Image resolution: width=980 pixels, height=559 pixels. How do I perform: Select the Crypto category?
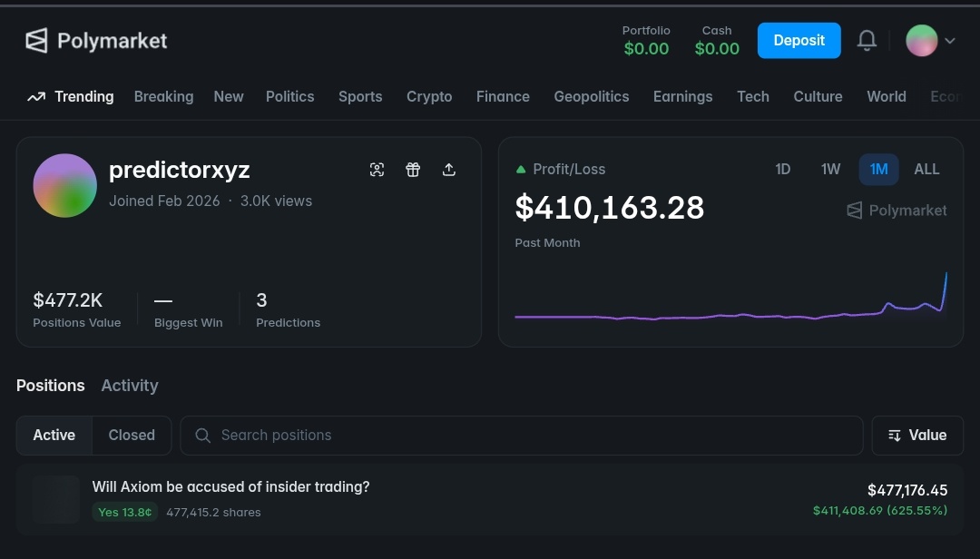point(429,96)
